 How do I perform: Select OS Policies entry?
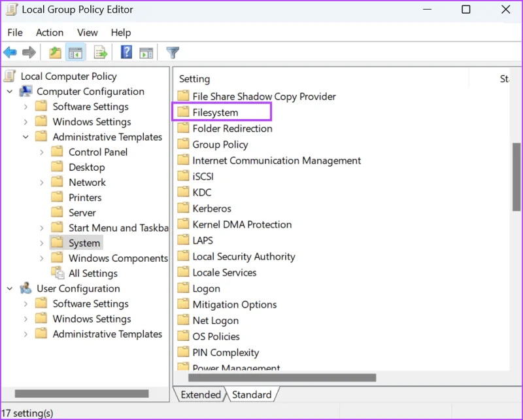(216, 336)
